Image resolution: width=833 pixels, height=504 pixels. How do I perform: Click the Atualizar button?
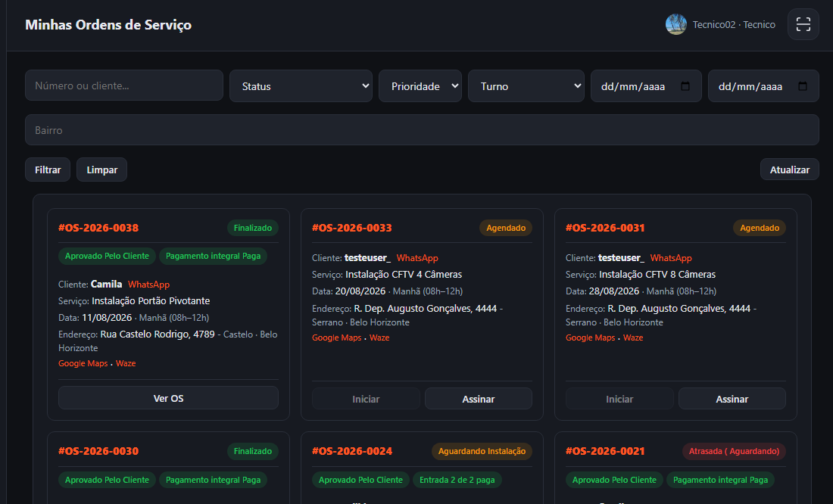tap(789, 170)
